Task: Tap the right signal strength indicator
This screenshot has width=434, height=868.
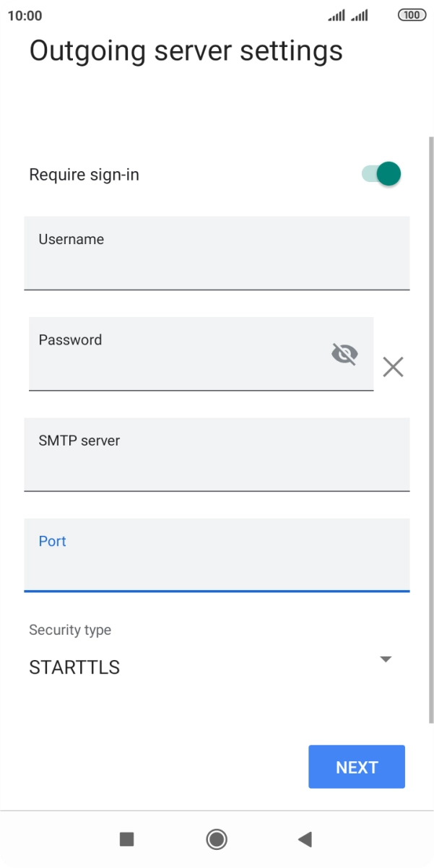Action: 358,14
